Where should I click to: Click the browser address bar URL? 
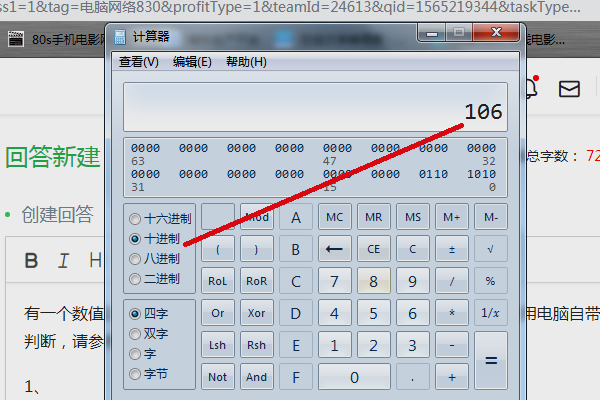point(291,7)
